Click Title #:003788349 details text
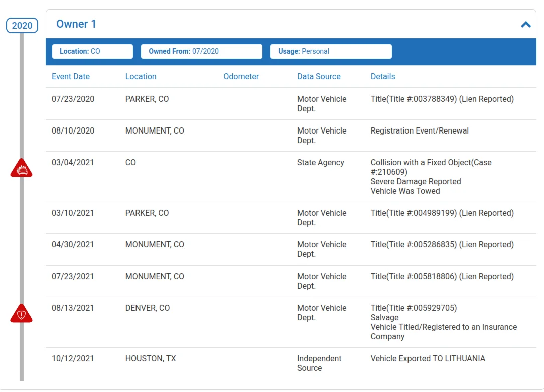The image size is (544, 392). click(x=442, y=99)
